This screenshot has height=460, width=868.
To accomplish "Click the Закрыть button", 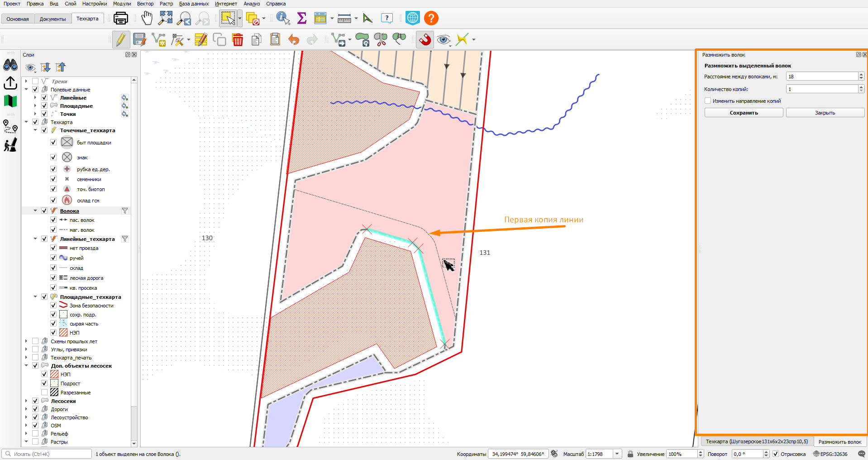I will [825, 113].
